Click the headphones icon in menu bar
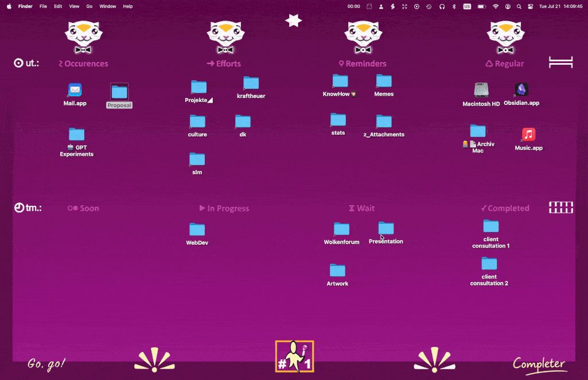This screenshot has width=588, height=380. point(442,6)
